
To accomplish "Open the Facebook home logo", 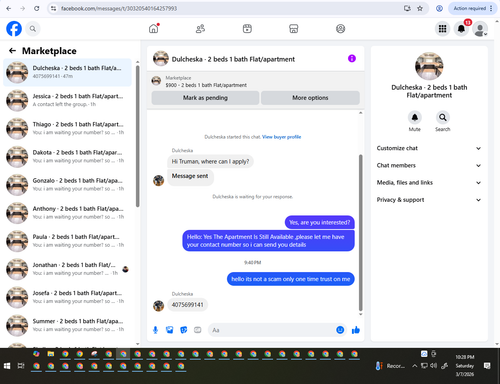I will click(14, 29).
